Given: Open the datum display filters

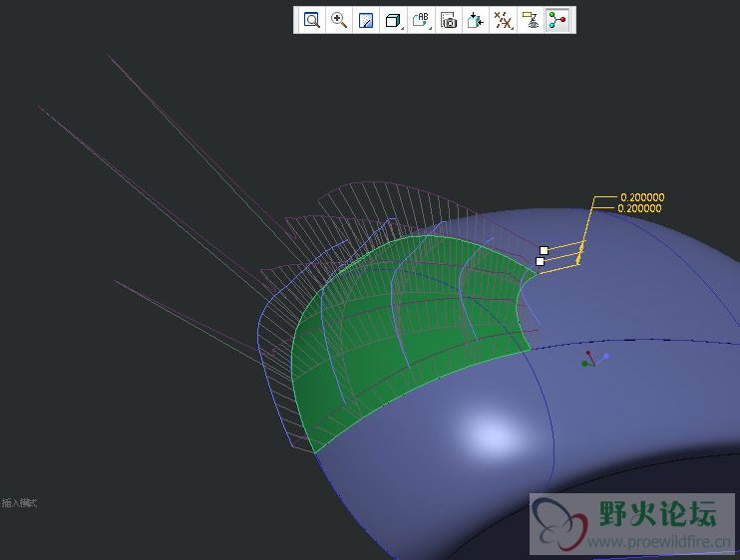Looking at the screenshot, I should 503,20.
